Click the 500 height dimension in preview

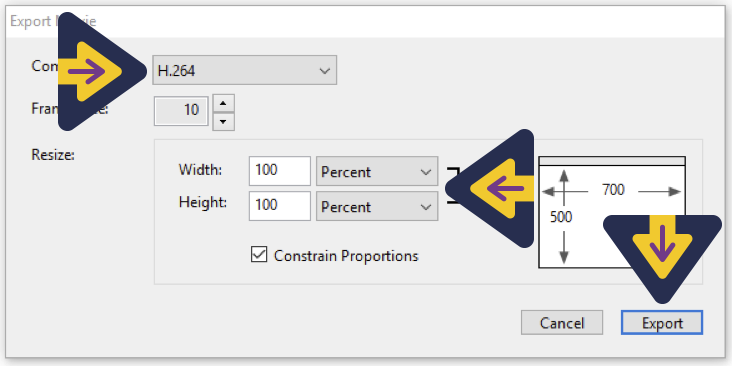561,217
